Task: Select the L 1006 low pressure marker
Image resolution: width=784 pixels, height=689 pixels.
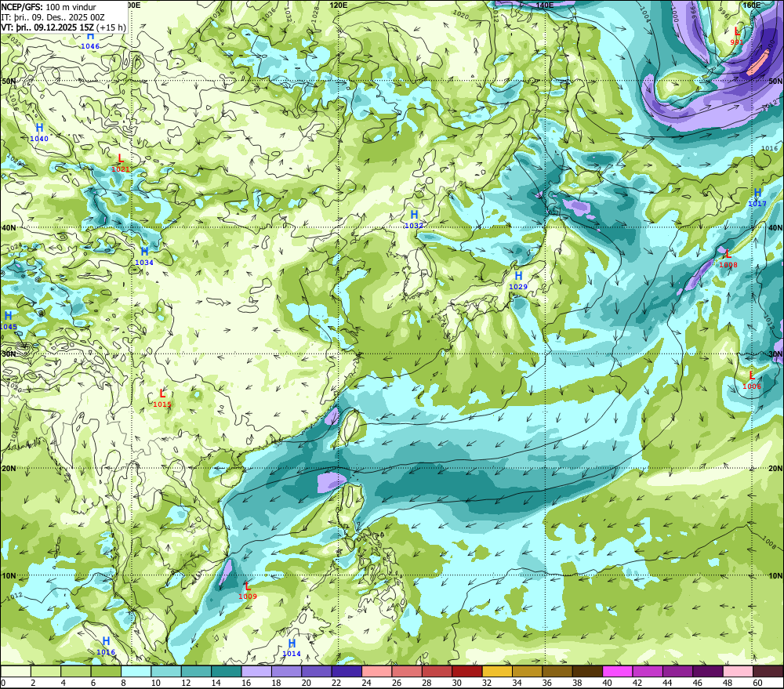Action: 752,380
